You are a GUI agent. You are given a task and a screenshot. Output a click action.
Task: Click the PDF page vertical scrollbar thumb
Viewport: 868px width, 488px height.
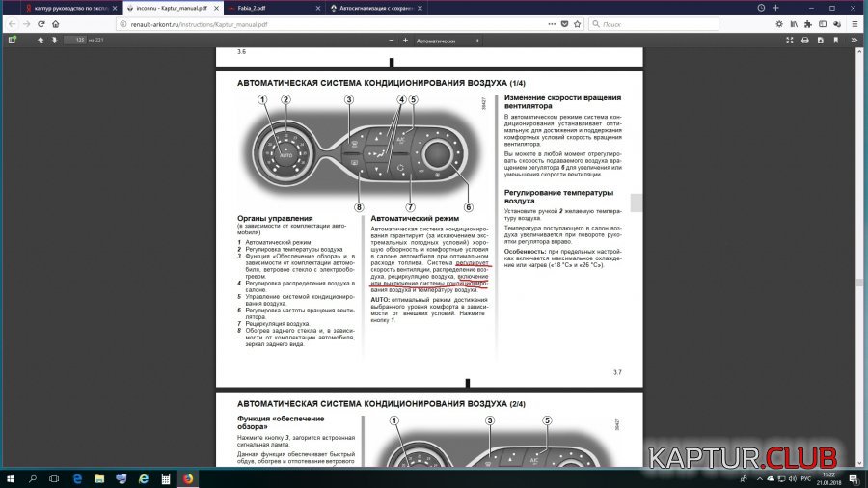[859, 283]
